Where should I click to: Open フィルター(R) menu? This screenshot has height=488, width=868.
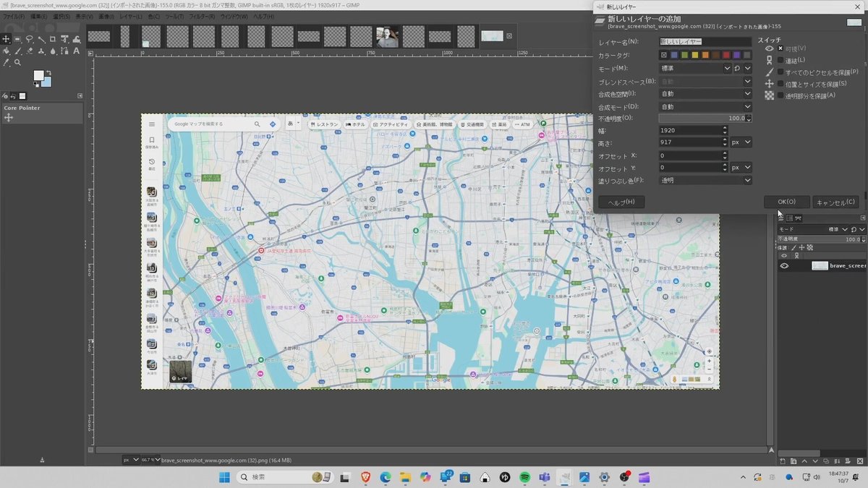(x=202, y=16)
